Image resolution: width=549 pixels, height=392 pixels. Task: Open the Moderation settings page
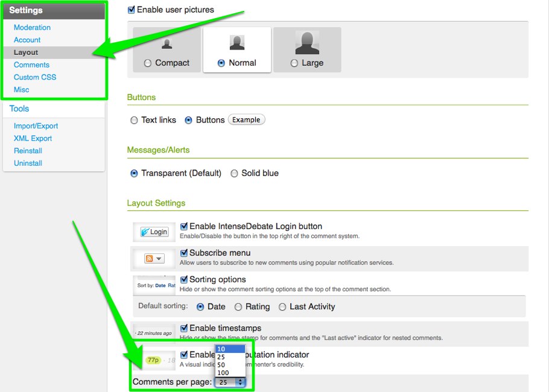[x=32, y=27]
